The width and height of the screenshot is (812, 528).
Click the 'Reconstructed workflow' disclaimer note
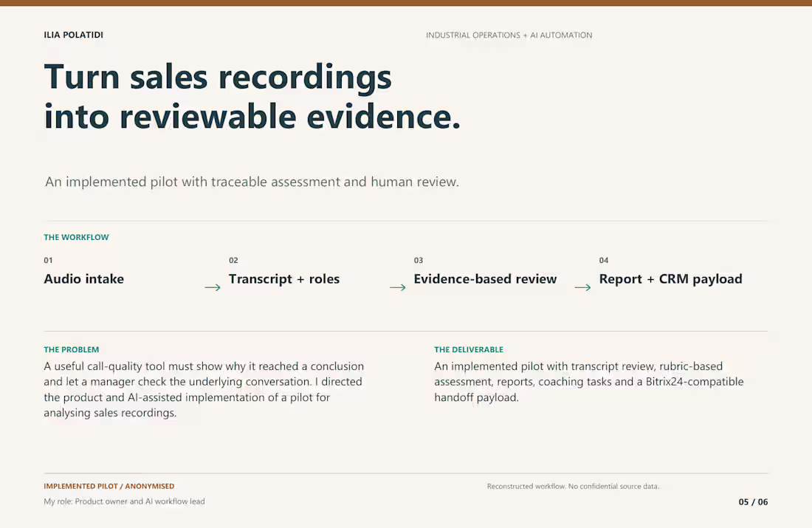click(573, 486)
